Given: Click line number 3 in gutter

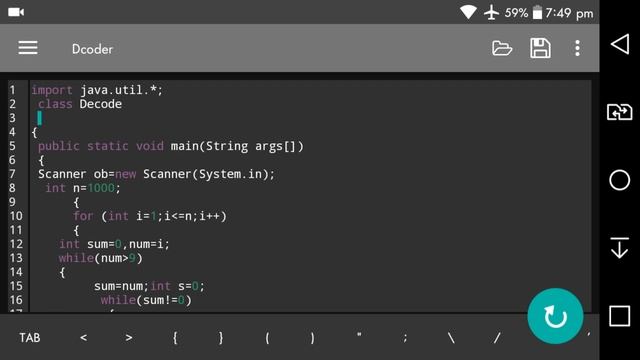Looking at the screenshot, I should pyautogui.click(x=13, y=118).
